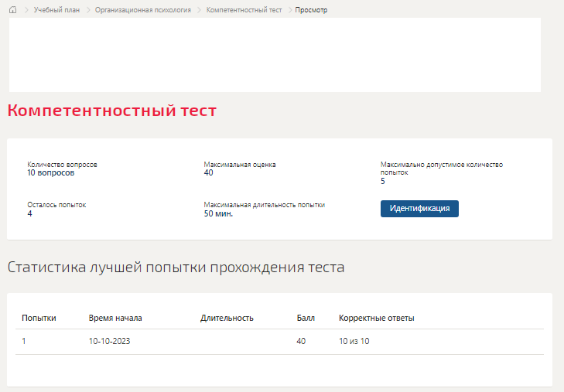Select the Просмотр breadcrumb item
Viewport: 564px width, 392px height.
311,10
